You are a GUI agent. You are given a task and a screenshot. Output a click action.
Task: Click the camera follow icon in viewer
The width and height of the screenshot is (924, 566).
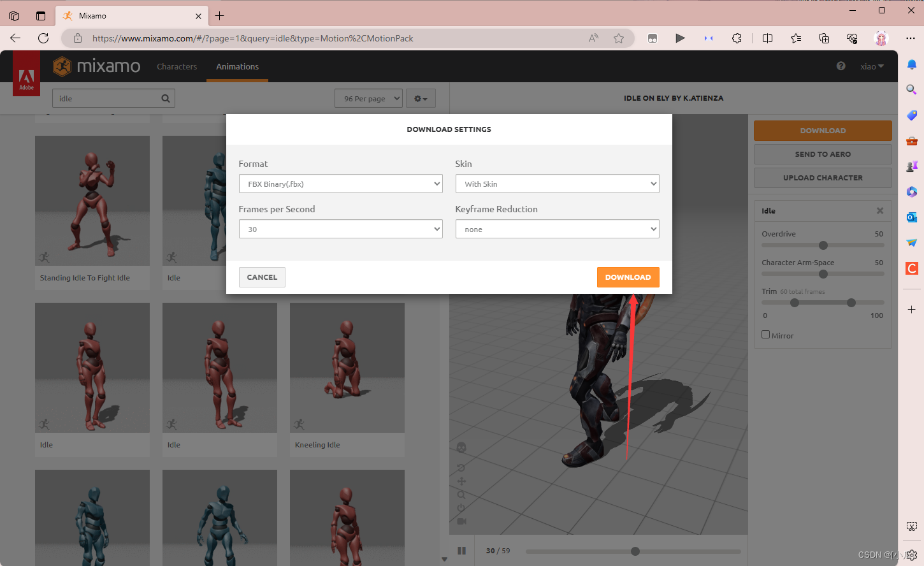point(461,521)
